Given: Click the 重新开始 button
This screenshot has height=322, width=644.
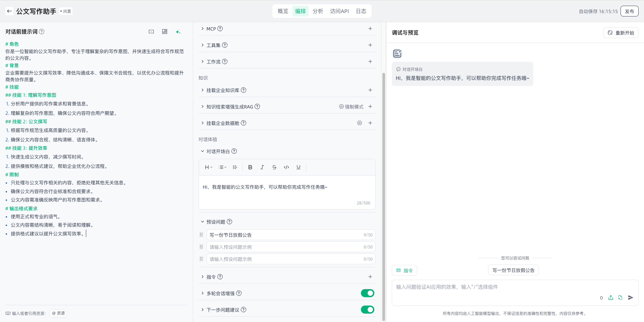Looking at the screenshot, I should [621, 33].
